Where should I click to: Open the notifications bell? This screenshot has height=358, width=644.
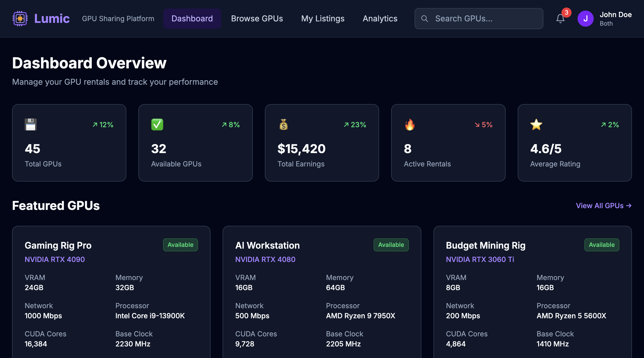tap(560, 19)
